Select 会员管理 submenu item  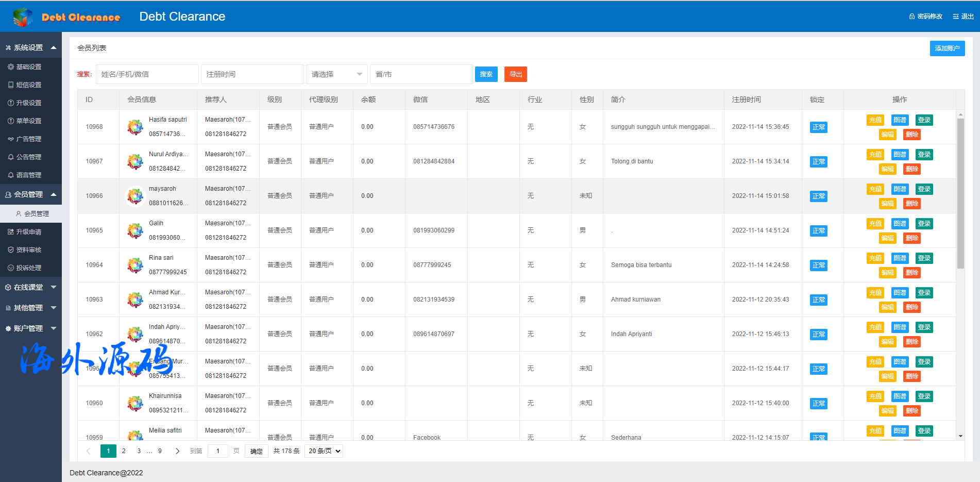36,213
